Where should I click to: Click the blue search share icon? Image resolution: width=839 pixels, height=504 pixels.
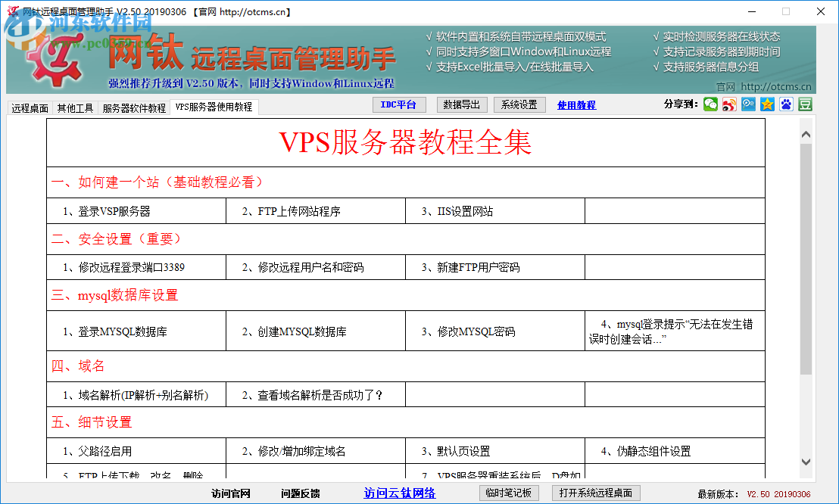748,104
